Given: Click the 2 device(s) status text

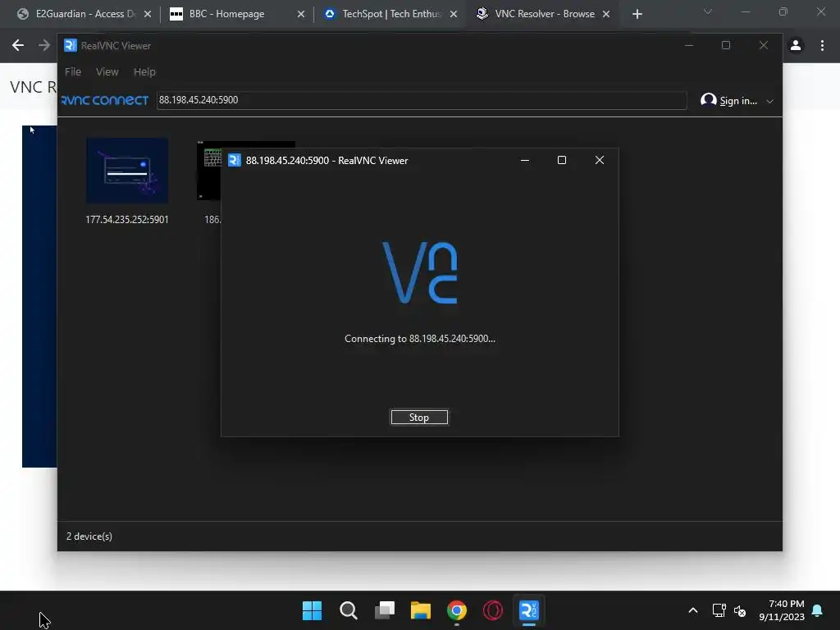Looking at the screenshot, I should point(89,536).
